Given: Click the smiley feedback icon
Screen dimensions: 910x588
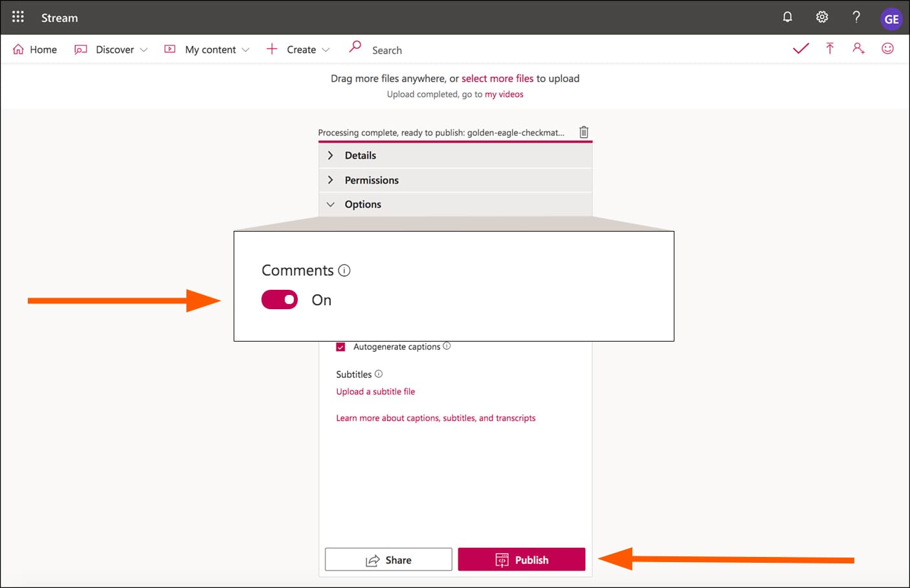Looking at the screenshot, I should [x=887, y=49].
